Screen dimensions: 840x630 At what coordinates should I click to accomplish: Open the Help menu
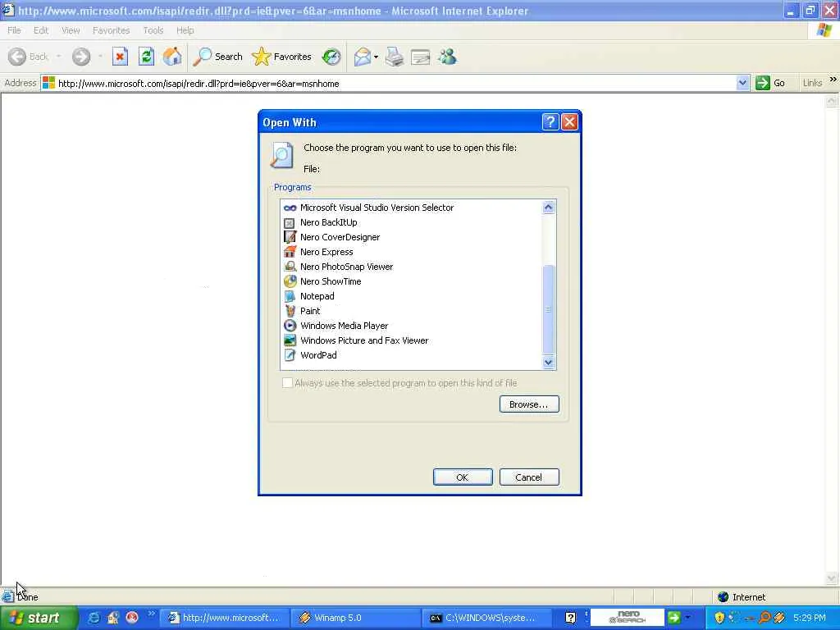pyautogui.click(x=185, y=30)
